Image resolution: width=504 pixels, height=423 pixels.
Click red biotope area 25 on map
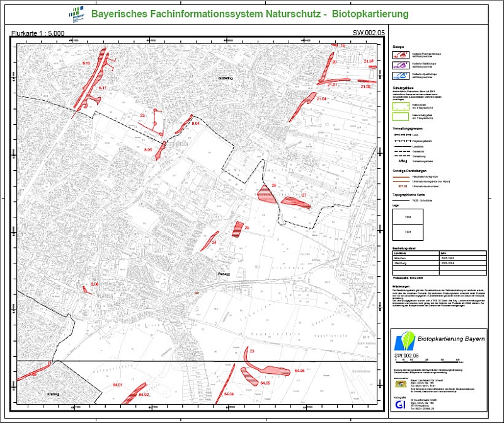(x=238, y=228)
